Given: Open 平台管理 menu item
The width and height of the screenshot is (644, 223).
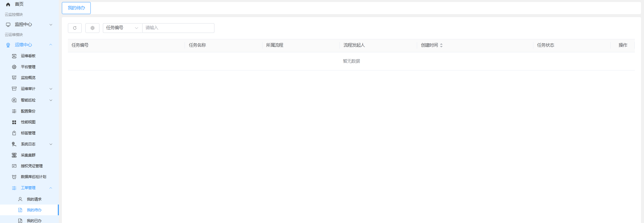Looking at the screenshot, I should click(28, 67).
